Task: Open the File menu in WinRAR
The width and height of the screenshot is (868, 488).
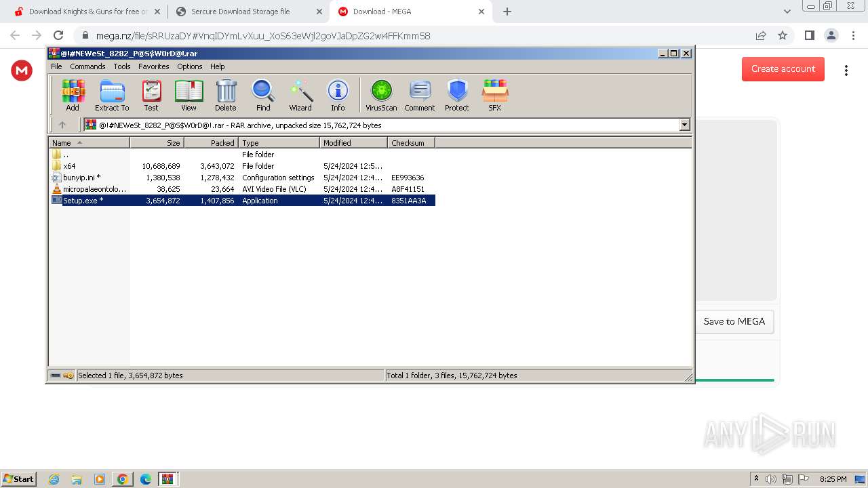Action: pos(56,66)
